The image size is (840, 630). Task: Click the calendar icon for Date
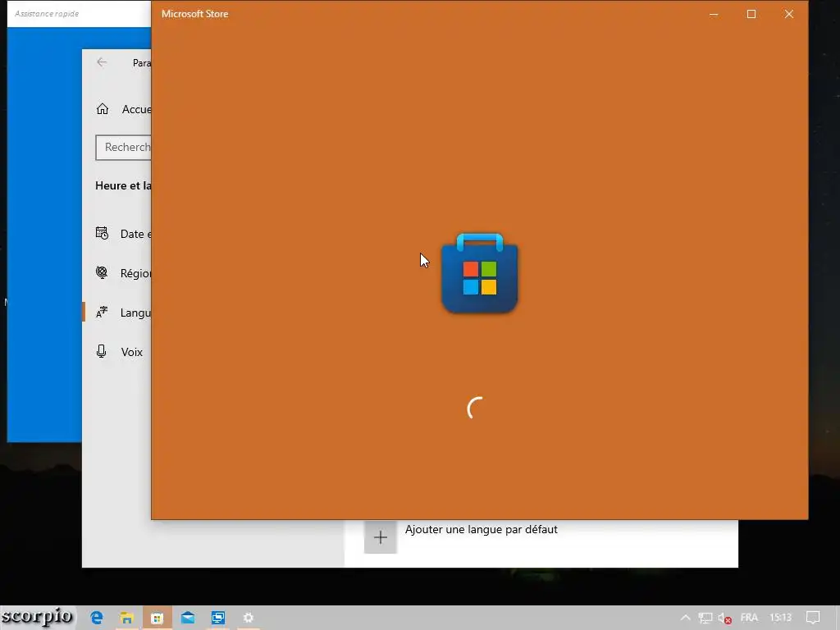(x=102, y=233)
